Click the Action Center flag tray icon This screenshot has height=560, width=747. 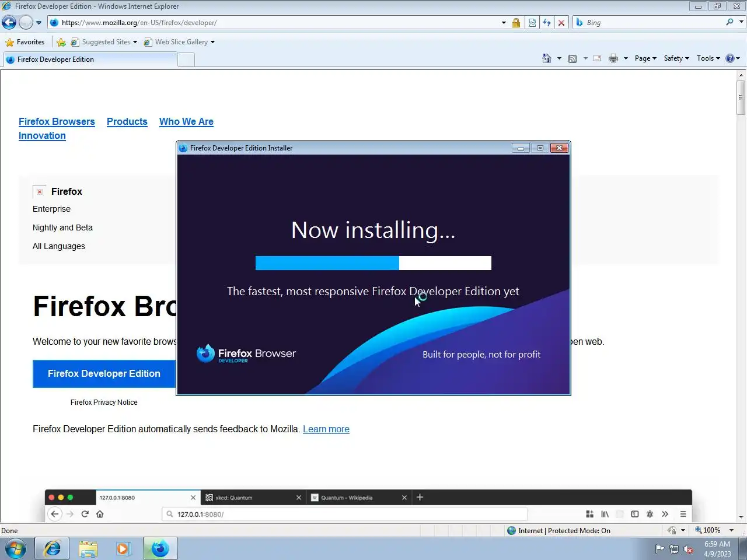(659, 549)
